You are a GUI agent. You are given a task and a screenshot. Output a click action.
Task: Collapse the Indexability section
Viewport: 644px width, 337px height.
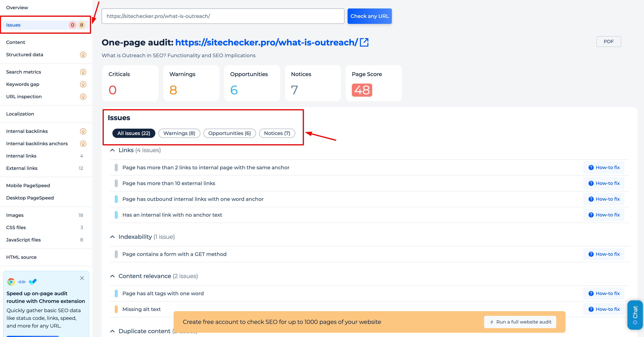[113, 237]
